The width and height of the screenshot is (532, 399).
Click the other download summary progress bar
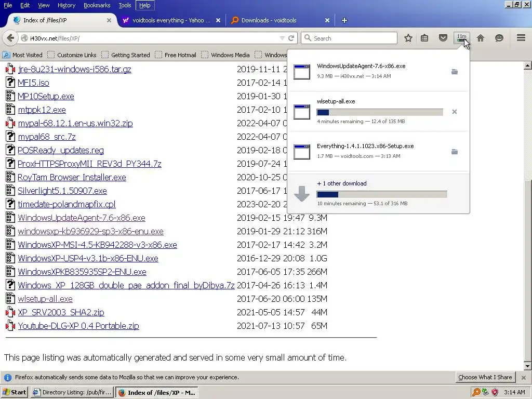click(x=382, y=194)
